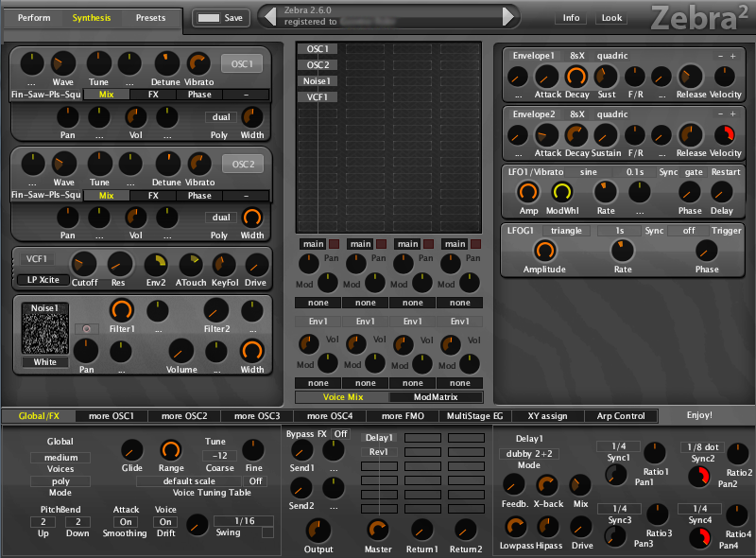Image resolution: width=756 pixels, height=558 pixels.
Task: Click the Delay1 Lowpass knob
Action: pyautogui.click(x=515, y=527)
